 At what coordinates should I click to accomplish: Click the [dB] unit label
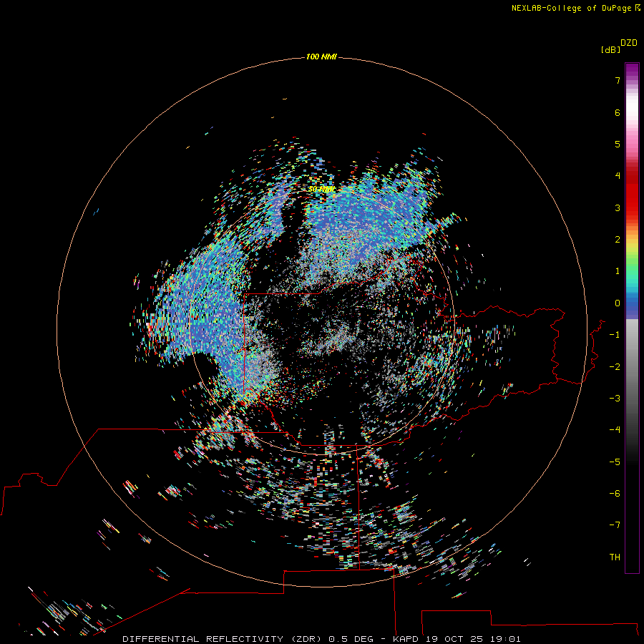tap(610, 50)
